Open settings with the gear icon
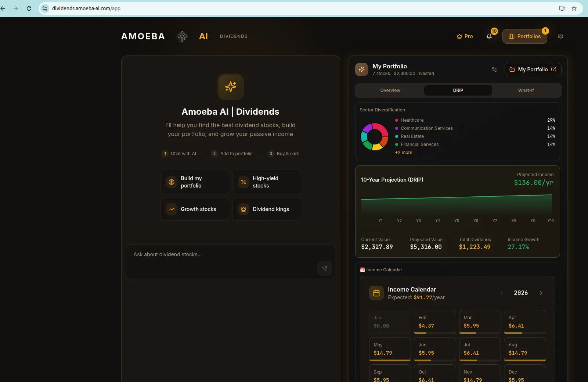 (560, 36)
